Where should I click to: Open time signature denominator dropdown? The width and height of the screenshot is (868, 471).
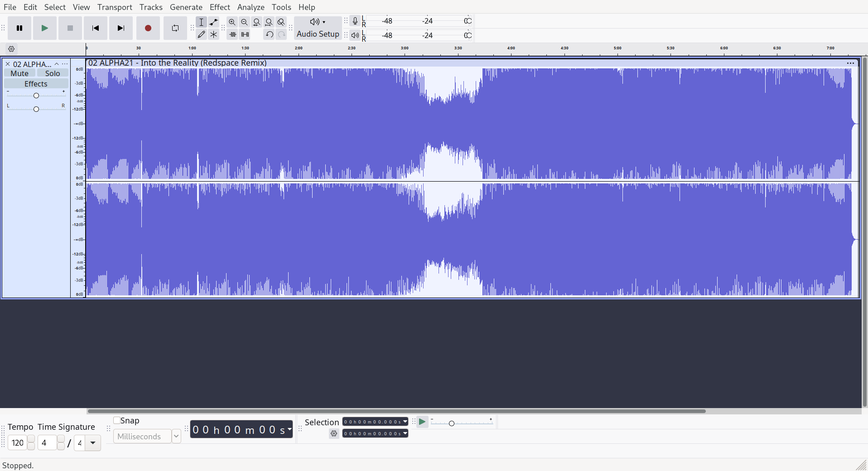coord(93,442)
